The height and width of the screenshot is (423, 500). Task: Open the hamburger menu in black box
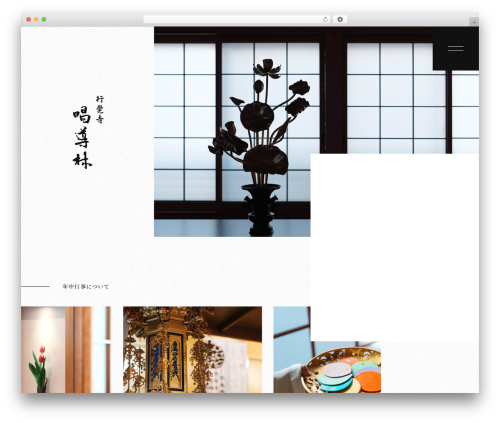456,49
